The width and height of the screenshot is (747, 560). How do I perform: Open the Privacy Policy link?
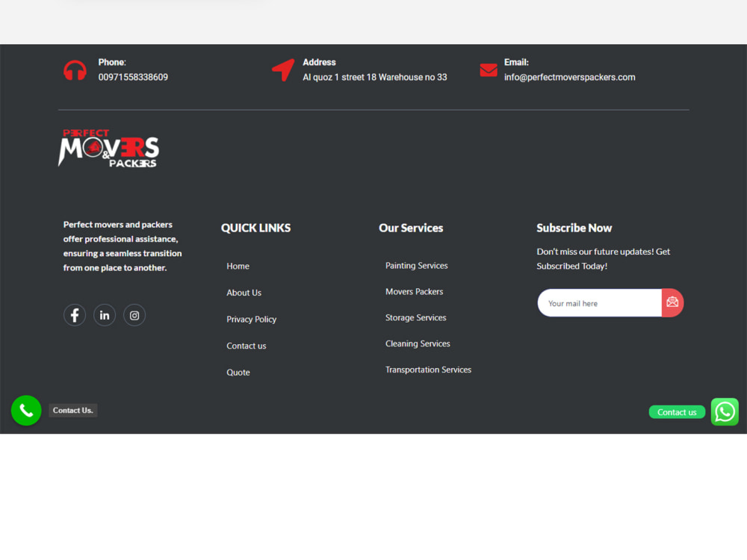(252, 320)
